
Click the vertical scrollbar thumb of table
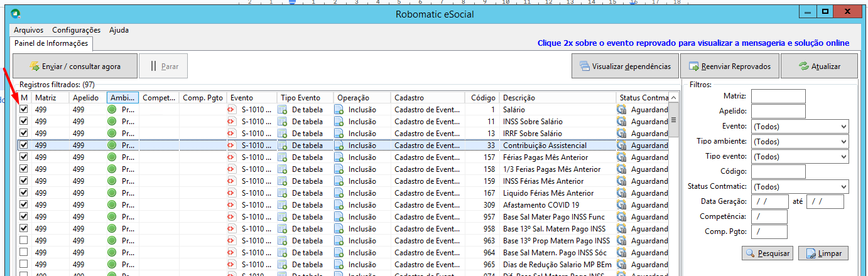(x=673, y=120)
